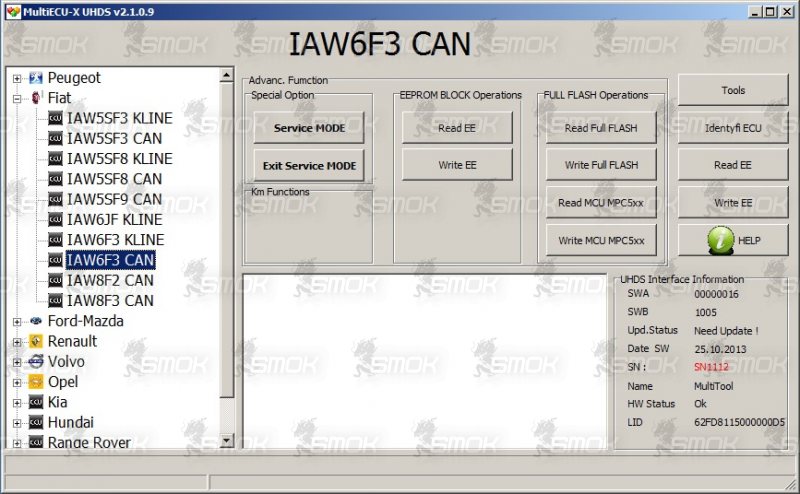The width and height of the screenshot is (800, 494).
Task: Expand the Range Rover tree node
Action: (17, 443)
